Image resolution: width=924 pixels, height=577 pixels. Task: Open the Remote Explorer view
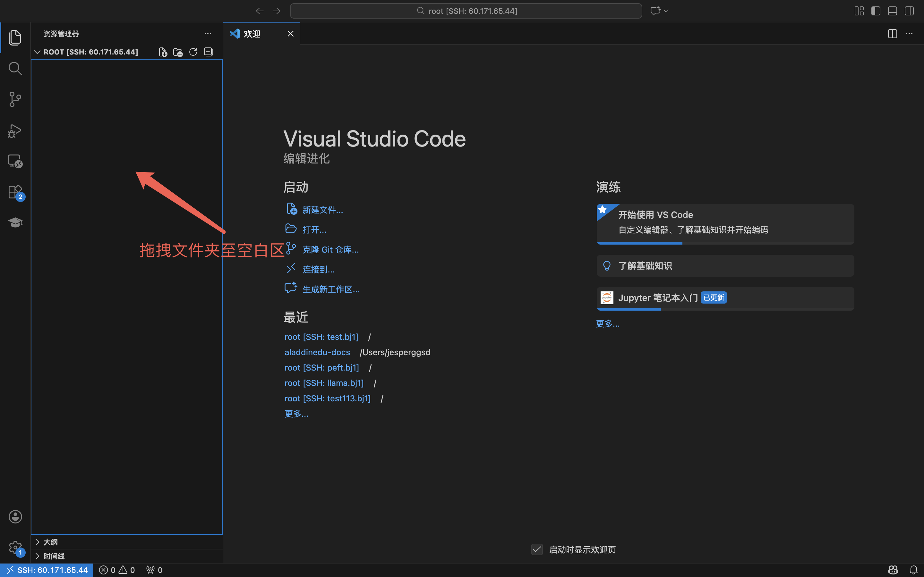[15, 161]
